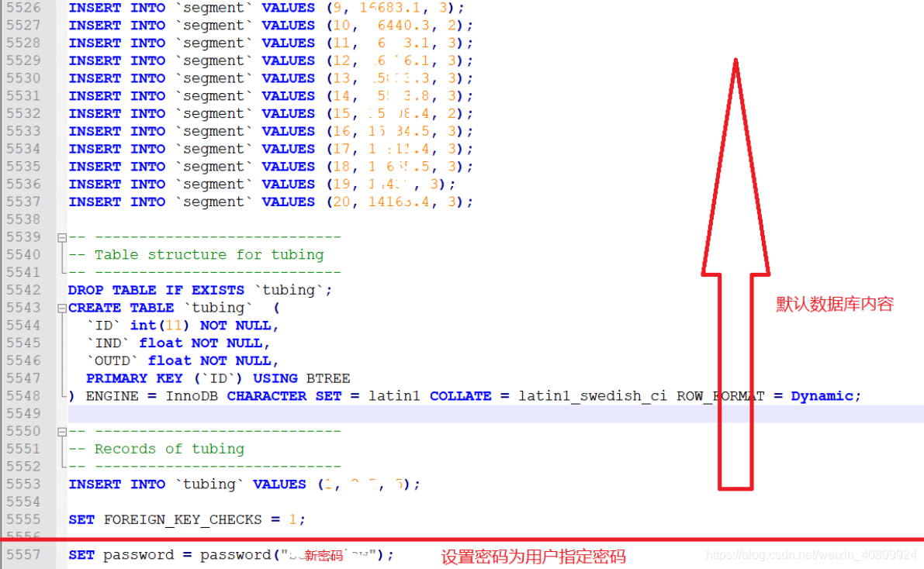Screen dimensions: 924x569
Task: Click 'PRIMARY KEY' on line 5547
Action: [x=133, y=379]
